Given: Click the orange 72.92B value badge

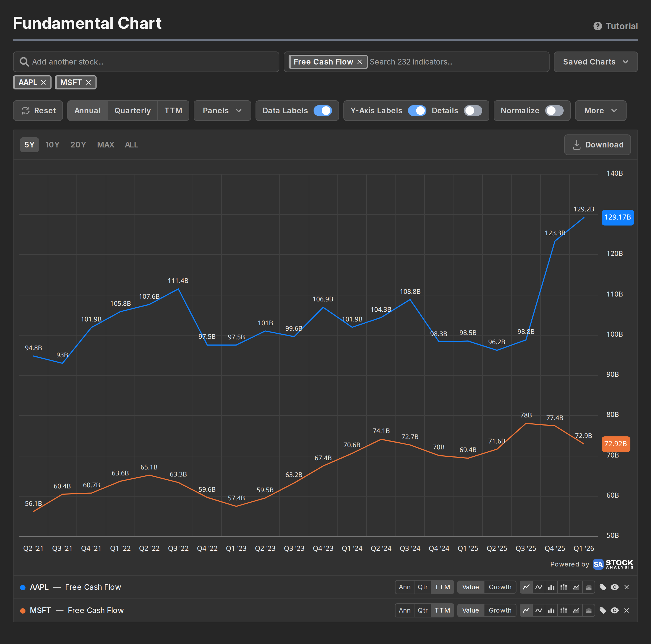Looking at the screenshot, I should click(616, 444).
